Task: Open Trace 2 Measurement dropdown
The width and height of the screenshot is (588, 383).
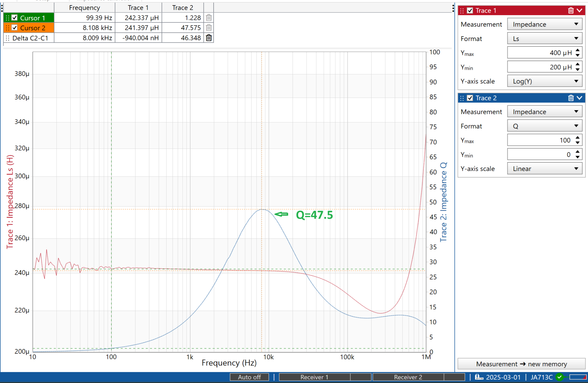Action: 545,112
